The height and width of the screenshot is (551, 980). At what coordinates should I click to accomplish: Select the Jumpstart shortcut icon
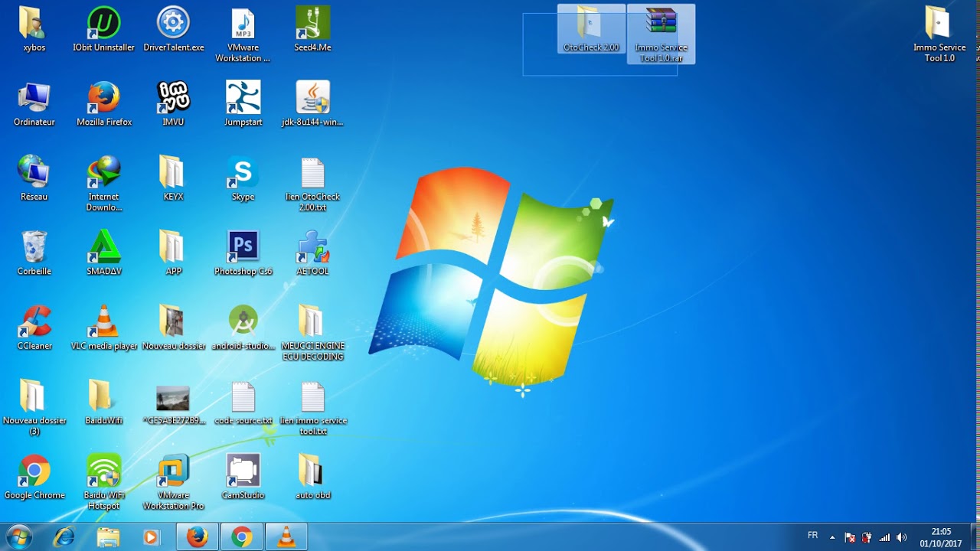[x=243, y=97]
